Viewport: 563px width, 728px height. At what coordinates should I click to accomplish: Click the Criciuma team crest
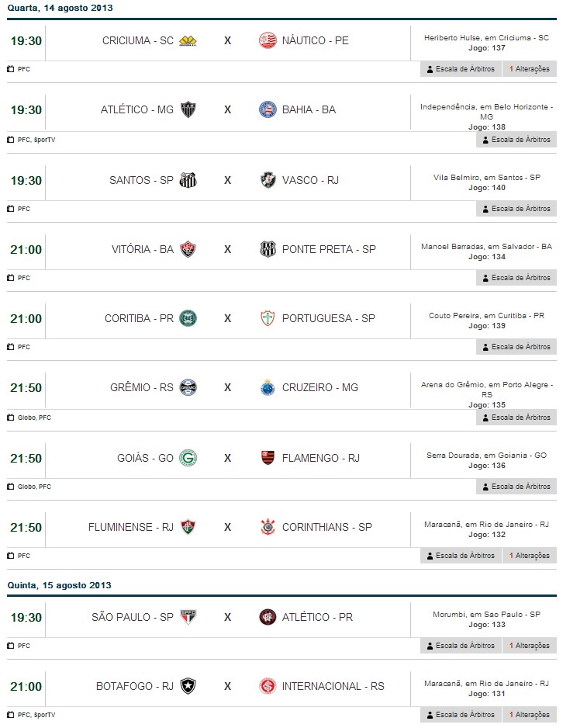188,40
